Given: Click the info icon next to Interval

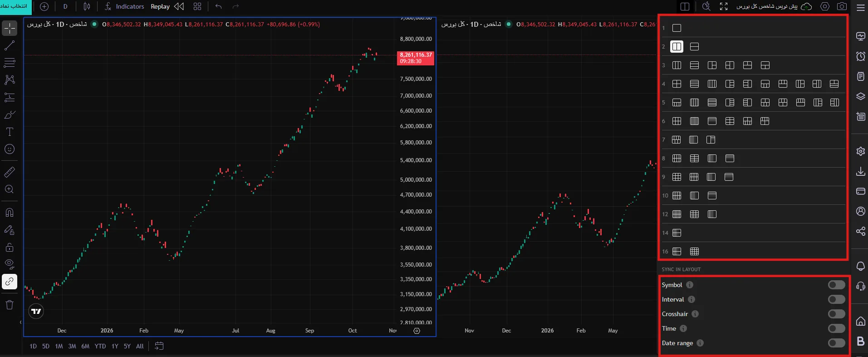Looking at the screenshot, I should [691, 299].
